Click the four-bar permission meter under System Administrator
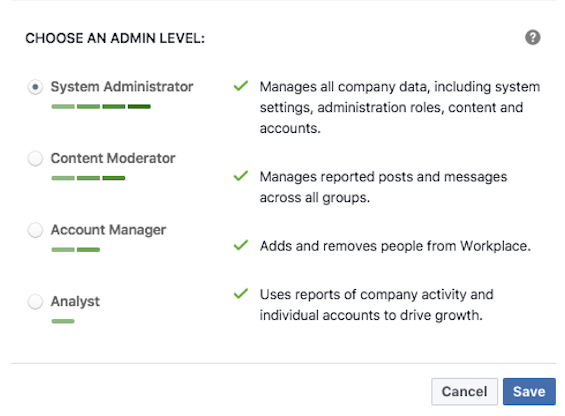565x416 pixels. pyautogui.click(x=101, y=106)
